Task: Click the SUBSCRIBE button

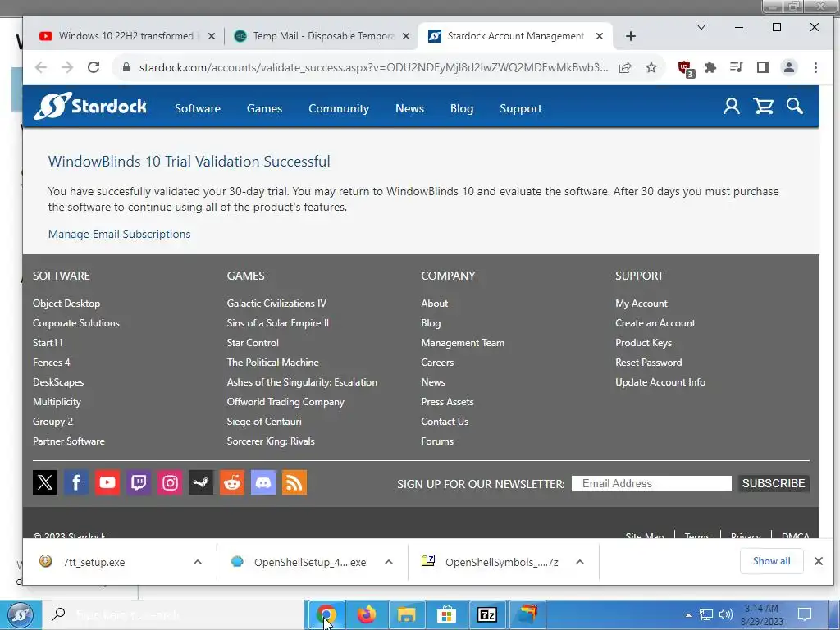Action: point(774,483)
